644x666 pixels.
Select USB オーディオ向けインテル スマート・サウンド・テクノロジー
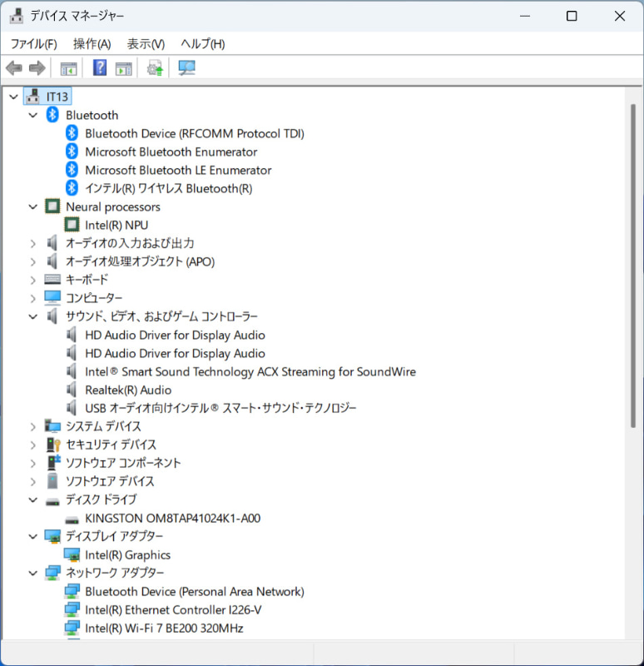pos(220,408)
